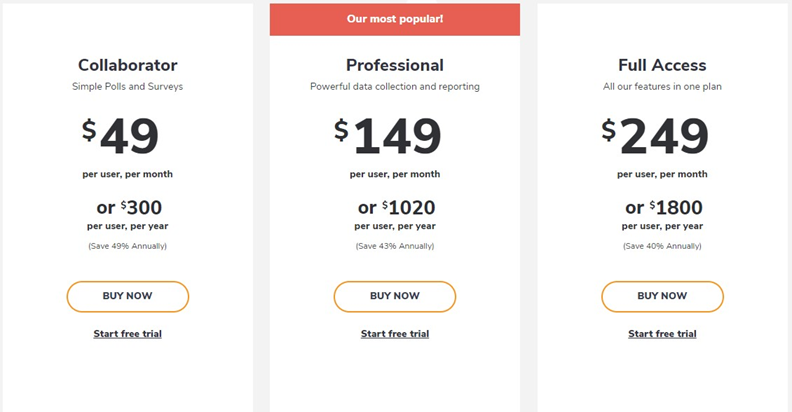Image resolution: width=792 pixels, height=412 pixels.
Task: Click the $149 monthly price
Action: (388, 137)
